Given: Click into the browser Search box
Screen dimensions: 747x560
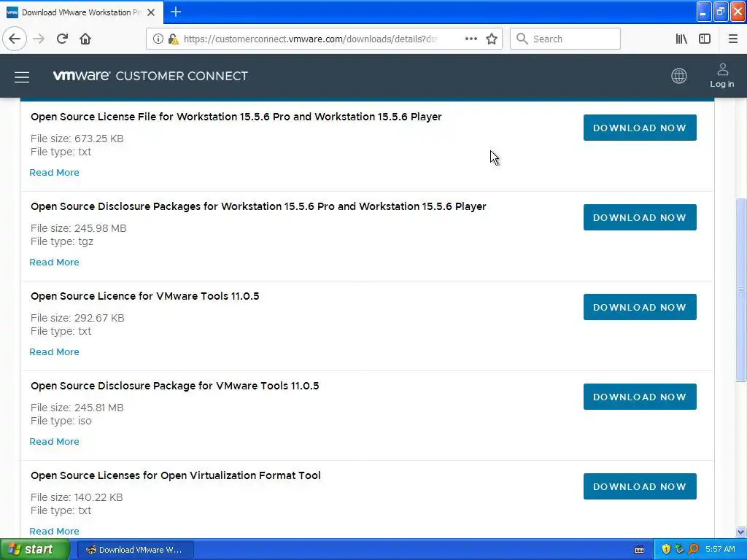Looking at the screenshot, I should [565, 39].
